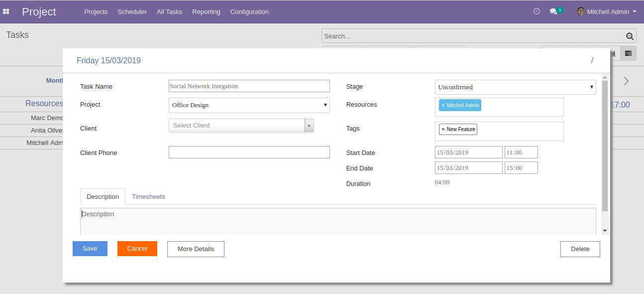Click the End Date field
Screen dimensions: 644x294
pos(469,167)
